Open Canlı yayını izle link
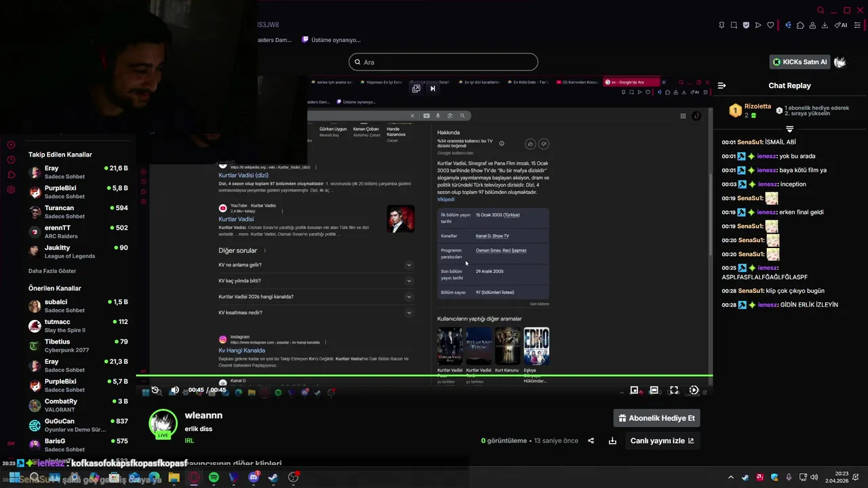This screenshot has height=488, width=868. click(x=662, y=441)
